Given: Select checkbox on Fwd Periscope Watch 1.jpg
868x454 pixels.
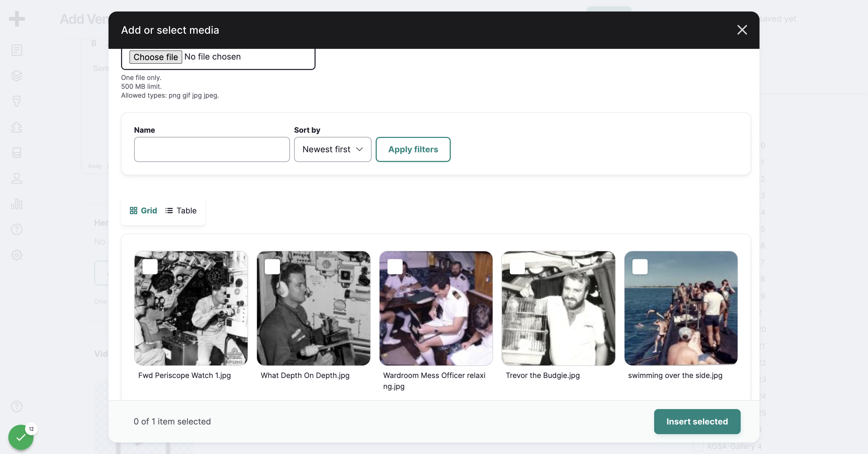Looking at the screenshot, I should [150, 266].
